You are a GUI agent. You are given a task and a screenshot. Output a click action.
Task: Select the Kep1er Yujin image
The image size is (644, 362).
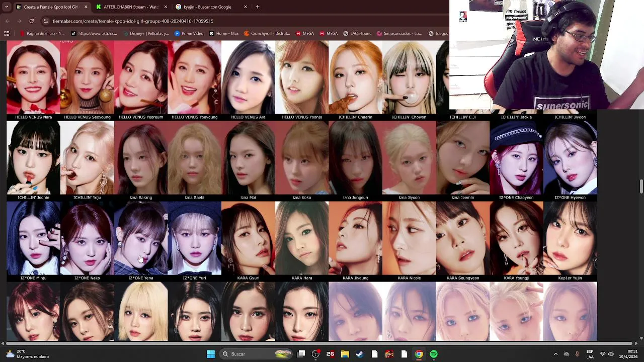570,238
